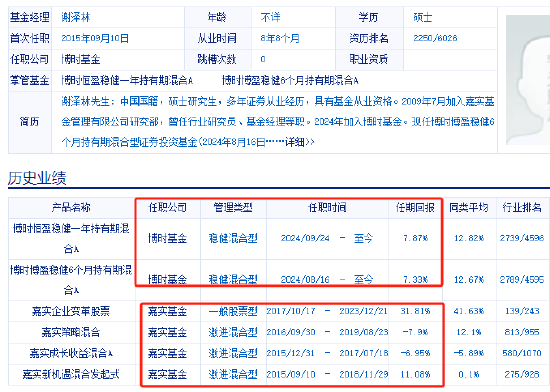Click the 2024/09/24 start date
Viewport: 550px width, 392px height.
(x=305, y=238)
